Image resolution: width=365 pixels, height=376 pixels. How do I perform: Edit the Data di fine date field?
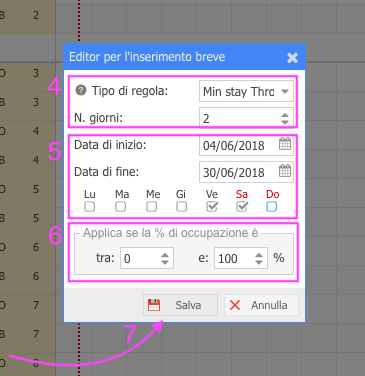[x=246, y=172]
